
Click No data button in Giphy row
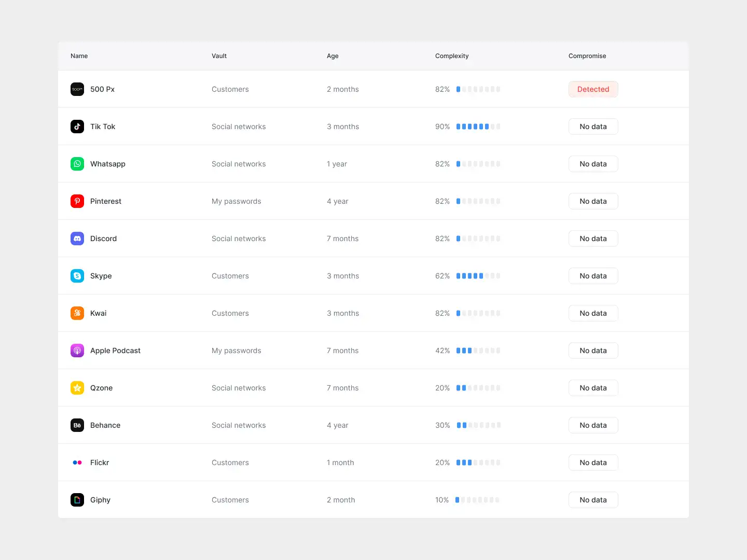point(593,500)
